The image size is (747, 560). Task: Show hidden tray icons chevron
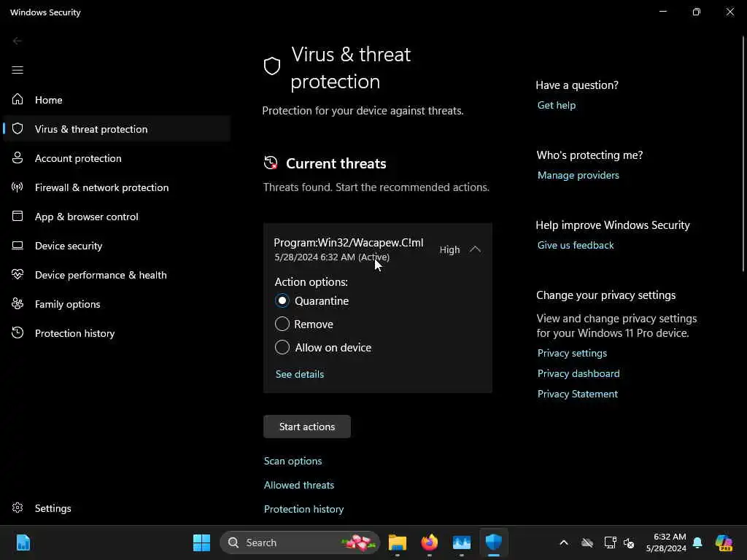564,542
